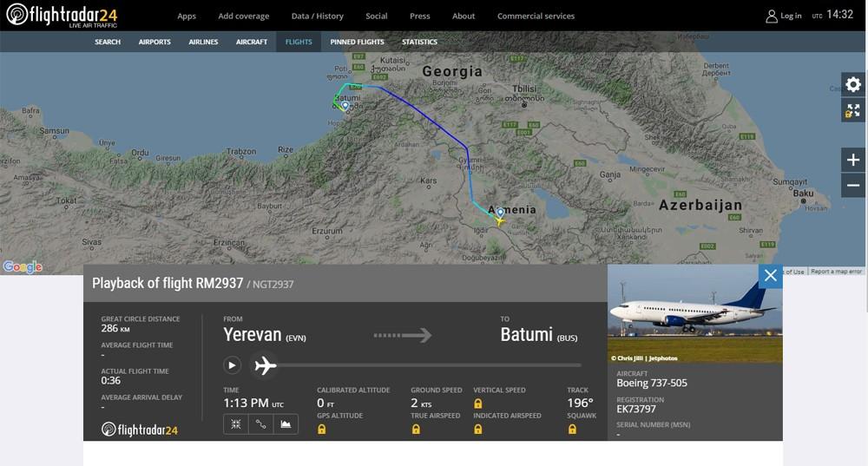
Task: Open the Add coverage menu
Action: (x=243, y=16)
